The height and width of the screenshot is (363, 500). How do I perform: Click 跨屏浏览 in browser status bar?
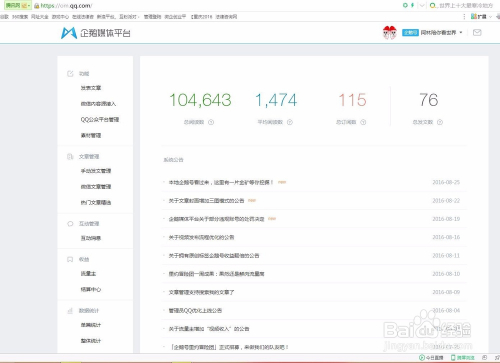[463, 358]
